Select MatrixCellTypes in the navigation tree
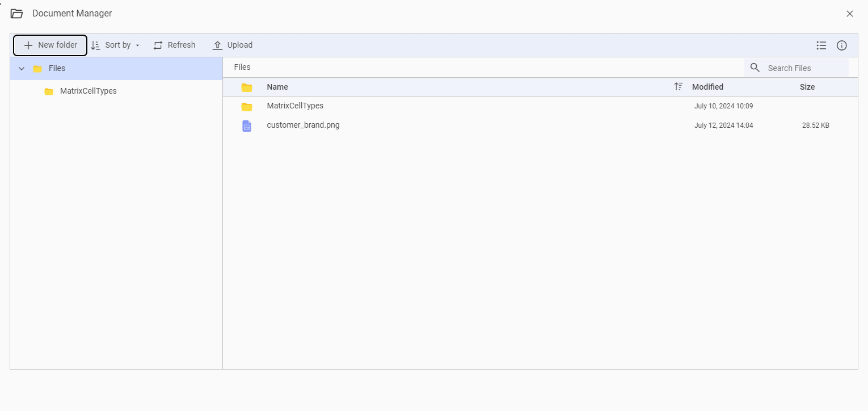 coord(88,91)
